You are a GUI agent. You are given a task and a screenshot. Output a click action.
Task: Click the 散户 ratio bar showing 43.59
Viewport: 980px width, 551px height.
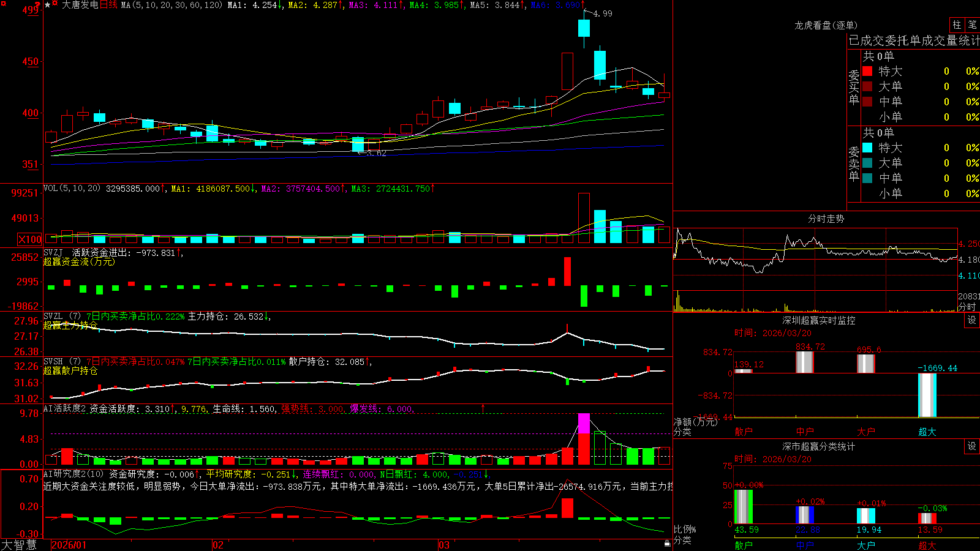coord(743,506)
